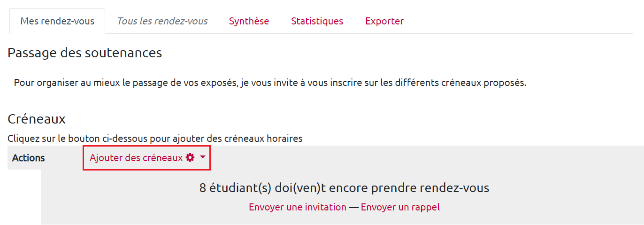Image resolution: width=644 pixels, height=225 pixels.
Task: Switch to the Mes rendez-vous tab
Action: pyautogui.click(x=57, y=21)
